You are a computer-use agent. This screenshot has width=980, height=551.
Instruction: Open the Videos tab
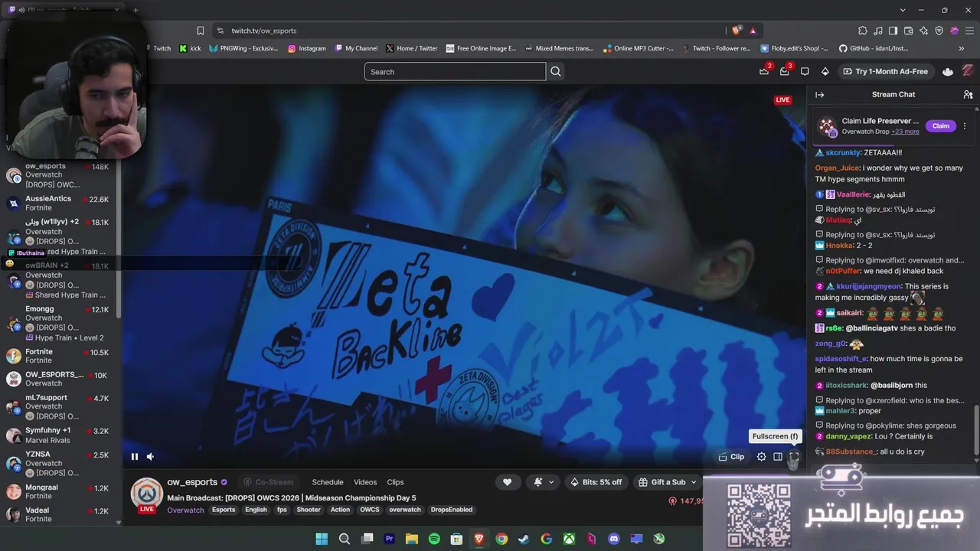(x=365, y=482)
